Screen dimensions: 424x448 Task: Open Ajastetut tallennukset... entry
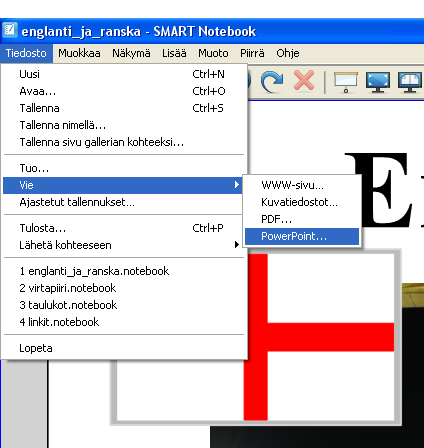click(x=123, y=202)
